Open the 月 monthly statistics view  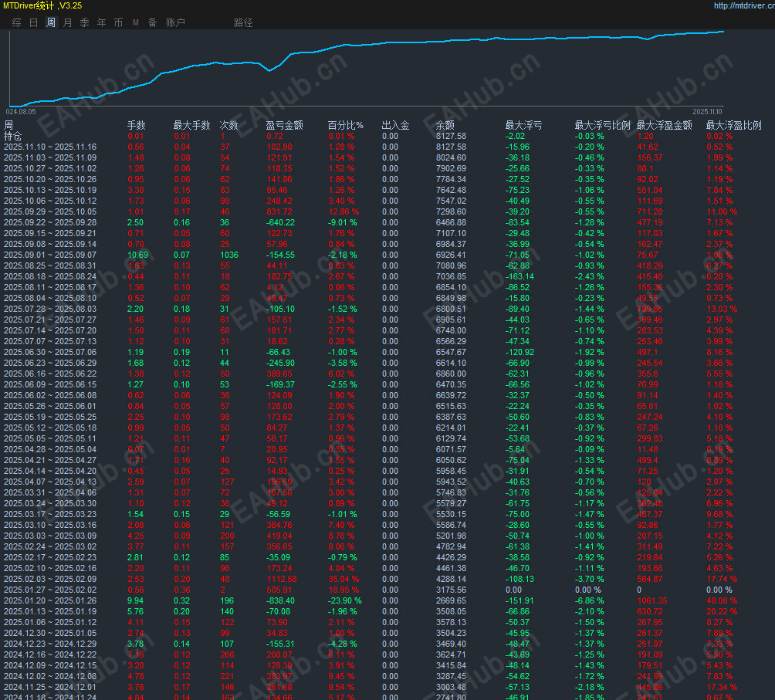pyautogui.click(x=66, y=22)
